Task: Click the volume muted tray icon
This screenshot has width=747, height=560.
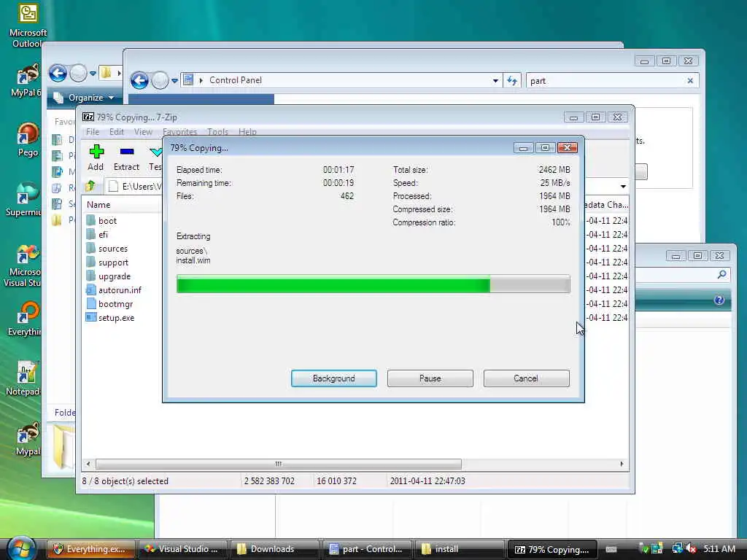Action: point(691,549)
